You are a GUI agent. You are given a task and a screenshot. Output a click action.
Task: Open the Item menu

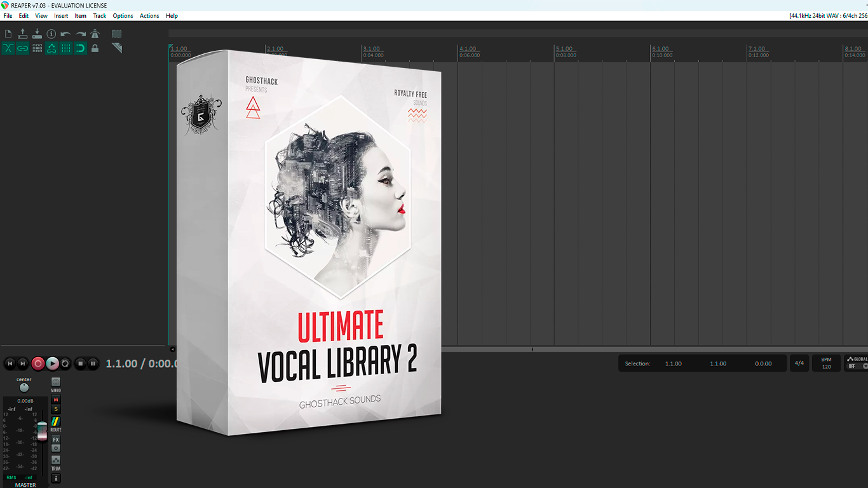81,16
